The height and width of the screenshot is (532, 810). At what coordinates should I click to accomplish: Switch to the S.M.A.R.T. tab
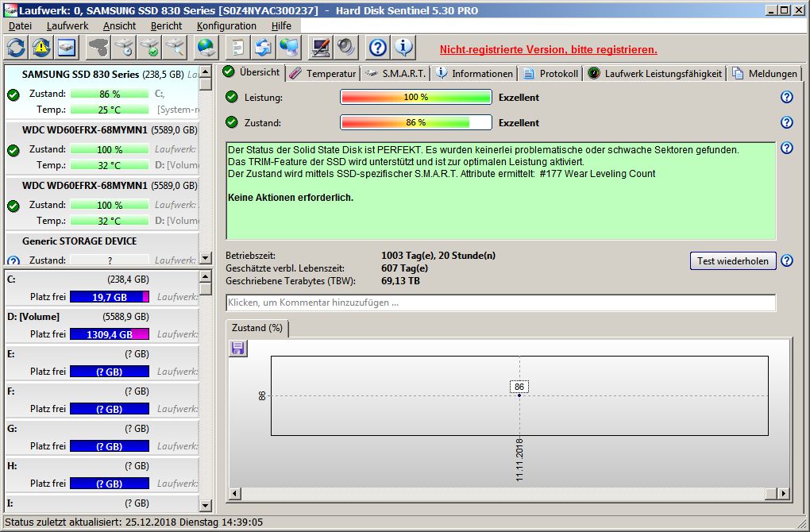(x=395, y=73)
